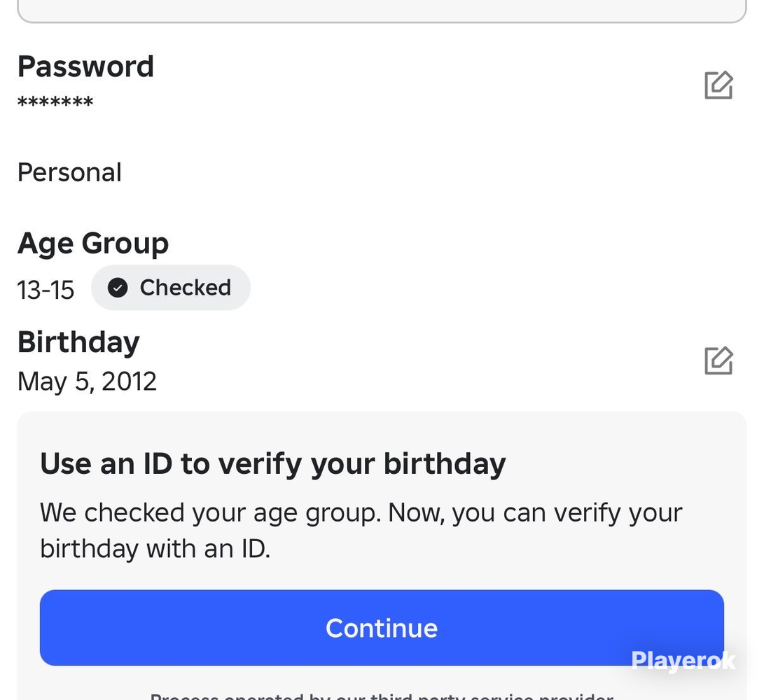Screen dimensions: 764x700
Task: Click the third party service provider notice
Action: [x=382, y=696]
